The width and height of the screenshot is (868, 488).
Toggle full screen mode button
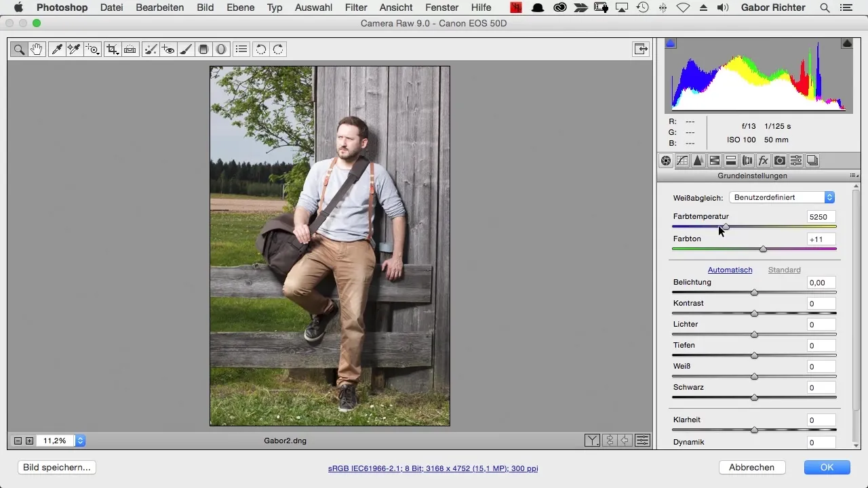click(640, 49)
